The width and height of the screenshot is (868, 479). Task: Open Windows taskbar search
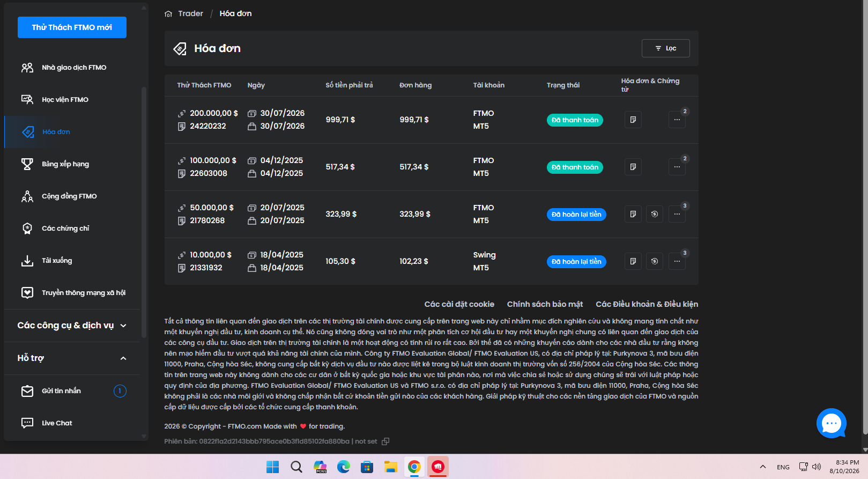(296, 467)
